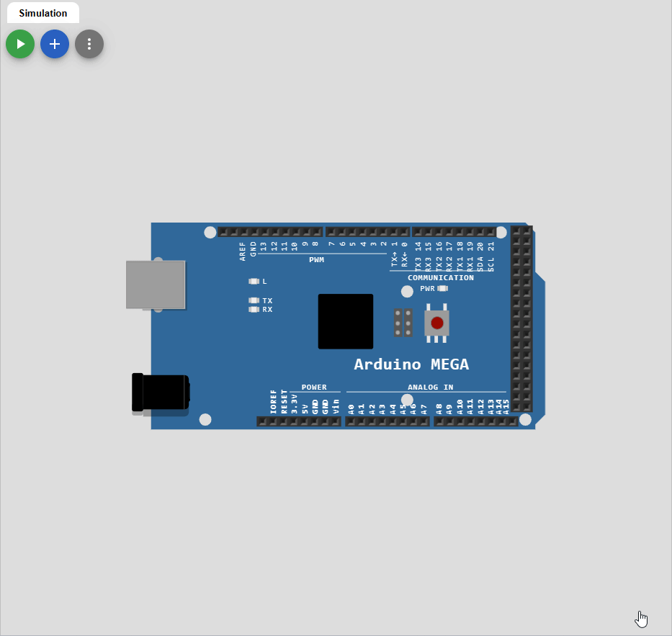Click the A8 analog pin label

[439, 409]
